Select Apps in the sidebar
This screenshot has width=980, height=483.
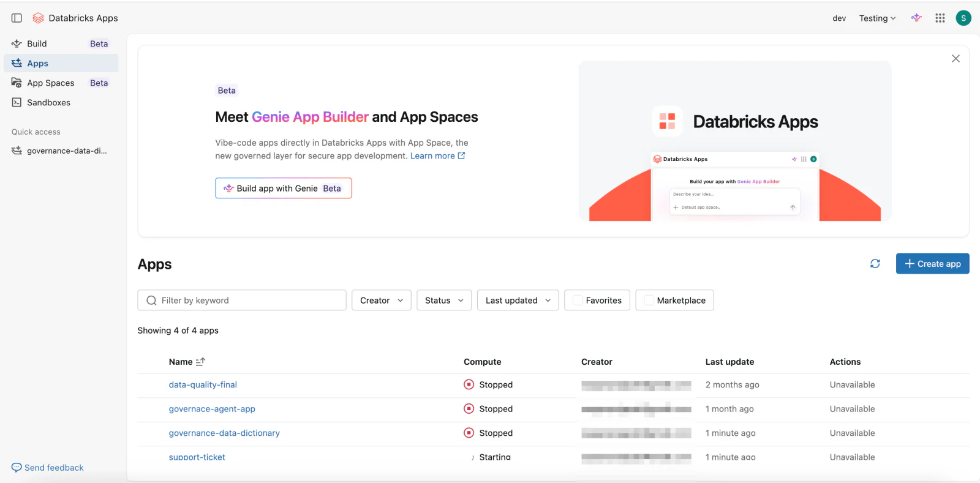coord(61,63)
